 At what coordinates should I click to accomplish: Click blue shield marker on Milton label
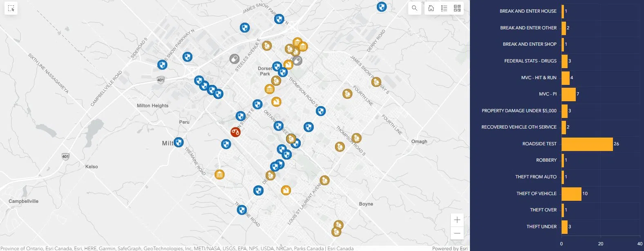click(179, 142)
